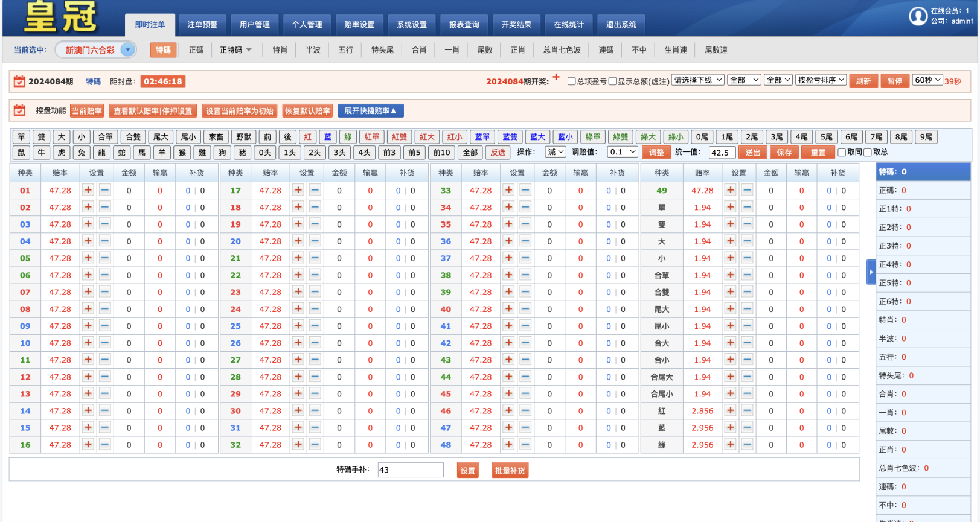Decrease odds for 合雙 row

pyautogui.click(x=748, y=292)
